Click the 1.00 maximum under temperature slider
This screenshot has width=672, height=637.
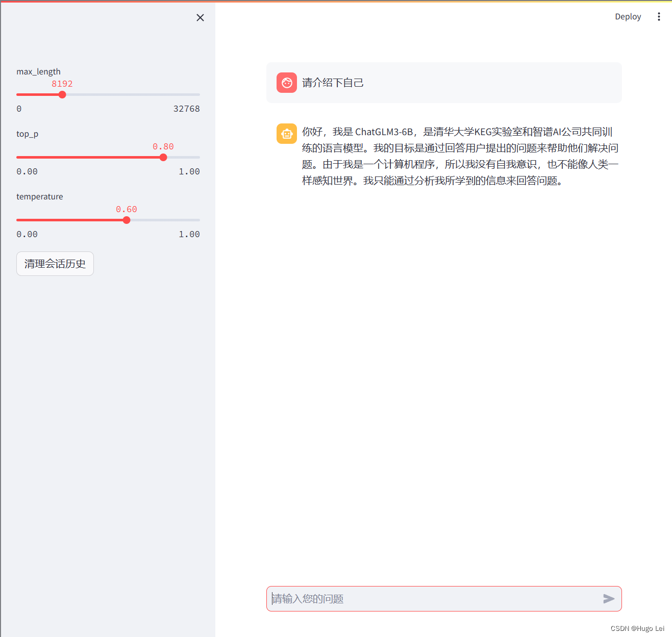click(189, 234)
